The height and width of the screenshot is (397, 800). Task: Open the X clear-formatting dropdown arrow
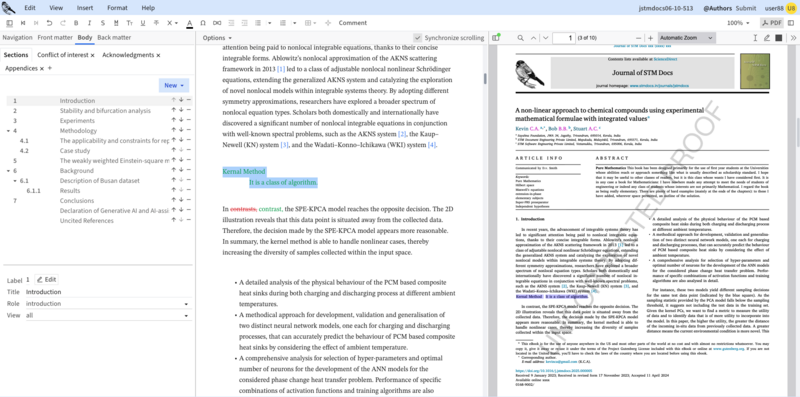coord(177,23)
